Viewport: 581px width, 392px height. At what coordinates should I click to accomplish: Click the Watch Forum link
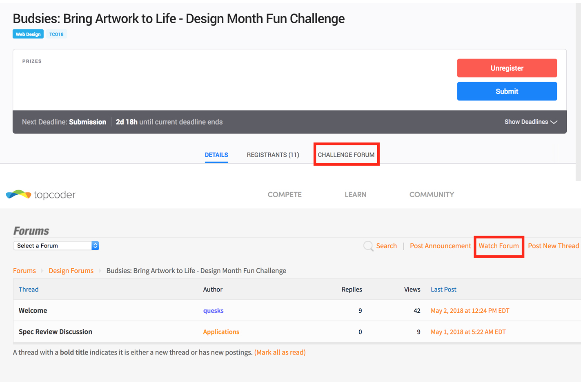point(499,246)
